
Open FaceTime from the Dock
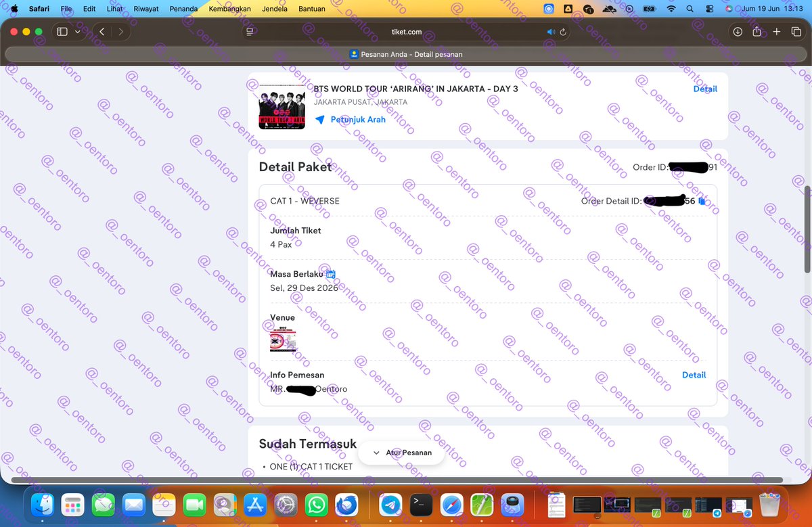(194, 505)
